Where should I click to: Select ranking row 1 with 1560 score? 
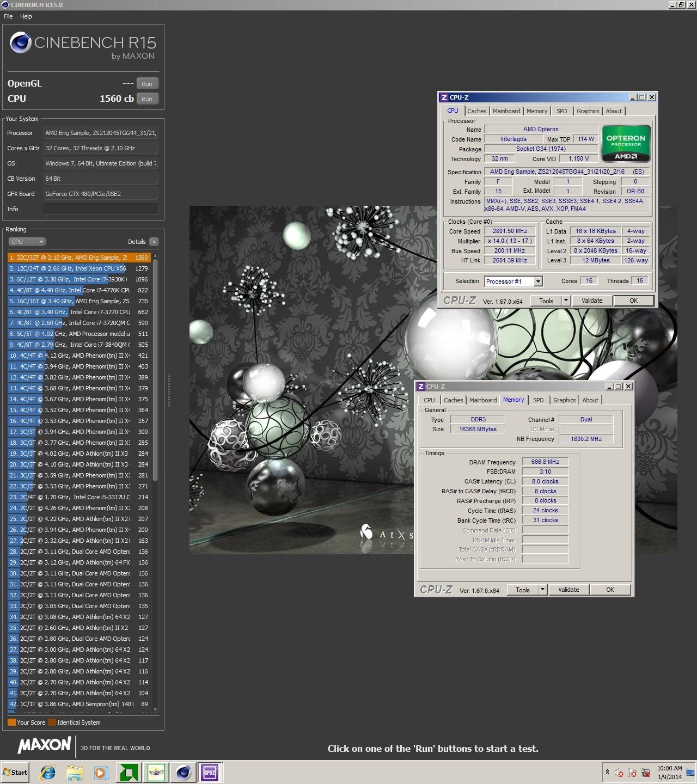[80, 258]
